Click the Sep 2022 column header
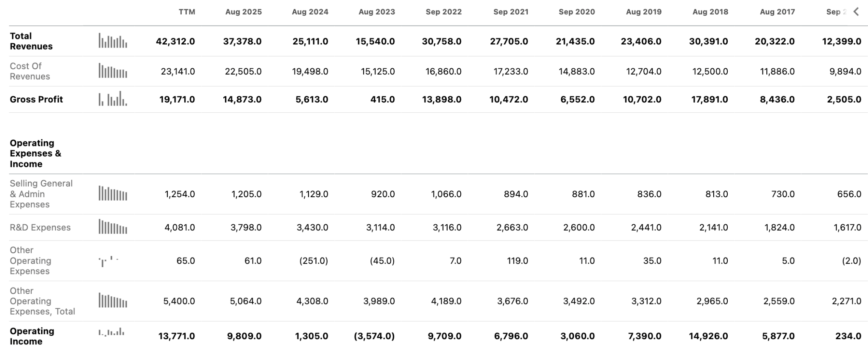This screenshot has width=868, height=349. [444, 12]
